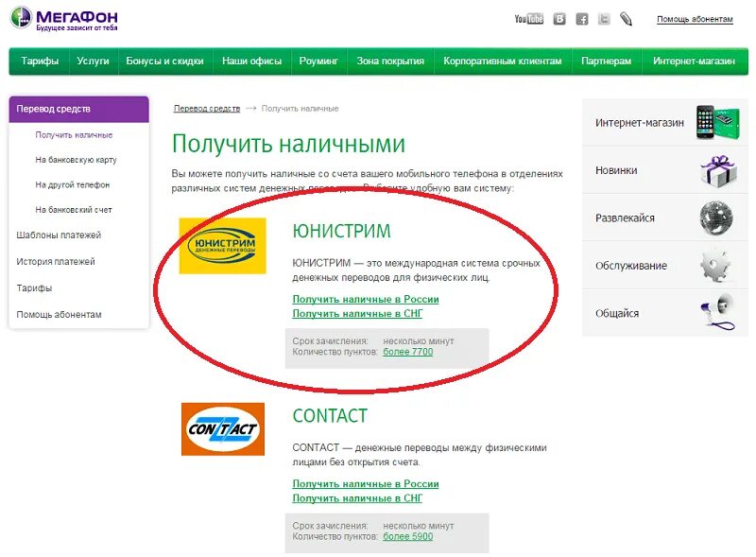Viewport: 756px width, 557px height.
Task: Click the Получить наличными page heading
Action: pos(288,144)
